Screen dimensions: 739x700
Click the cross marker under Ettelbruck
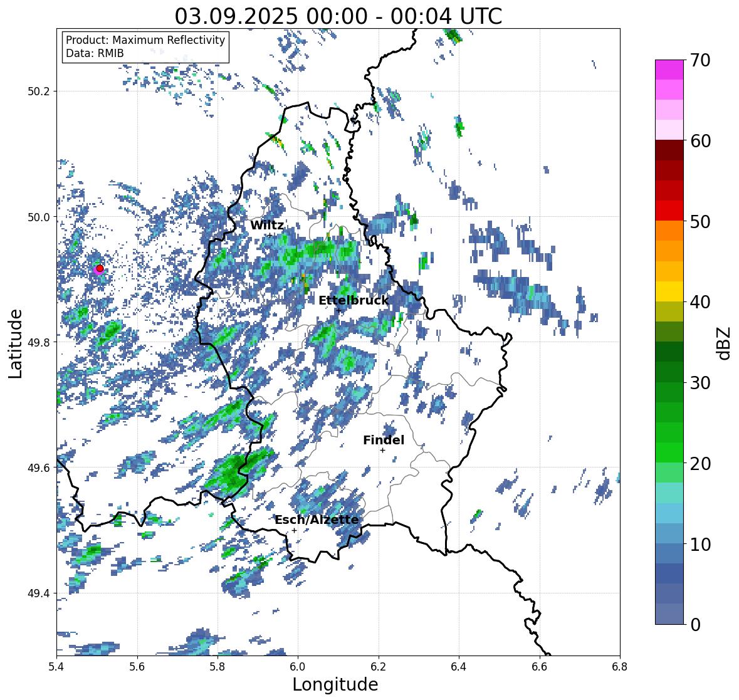(x=338, y=310)
